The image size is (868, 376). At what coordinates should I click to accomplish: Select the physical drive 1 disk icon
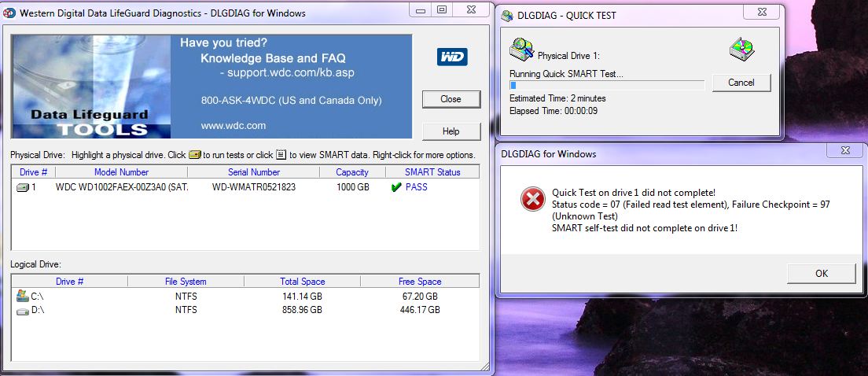23,187
